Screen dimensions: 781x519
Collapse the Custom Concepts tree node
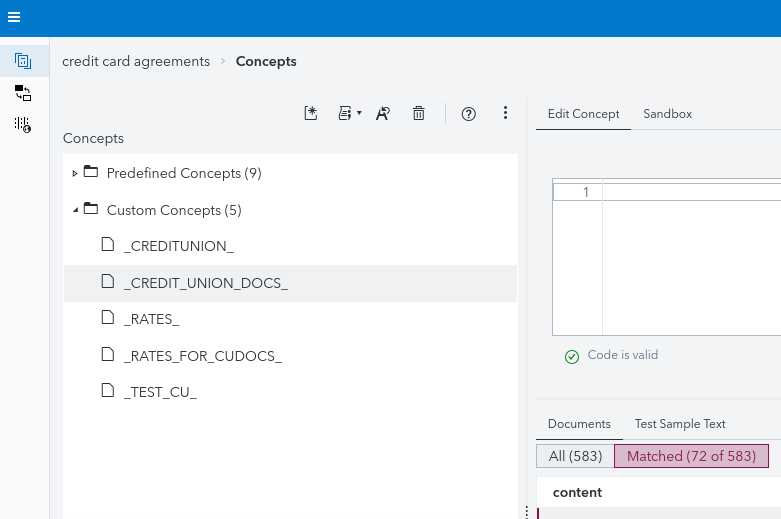pyautogui.click(x=75, y=210)
